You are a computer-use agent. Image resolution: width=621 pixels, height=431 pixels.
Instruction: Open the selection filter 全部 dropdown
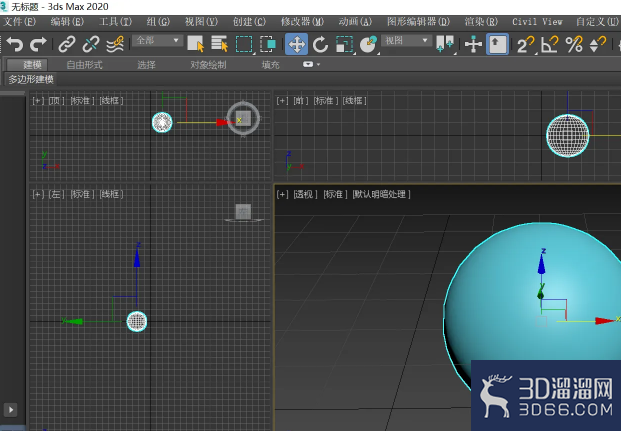coord(158,40)
